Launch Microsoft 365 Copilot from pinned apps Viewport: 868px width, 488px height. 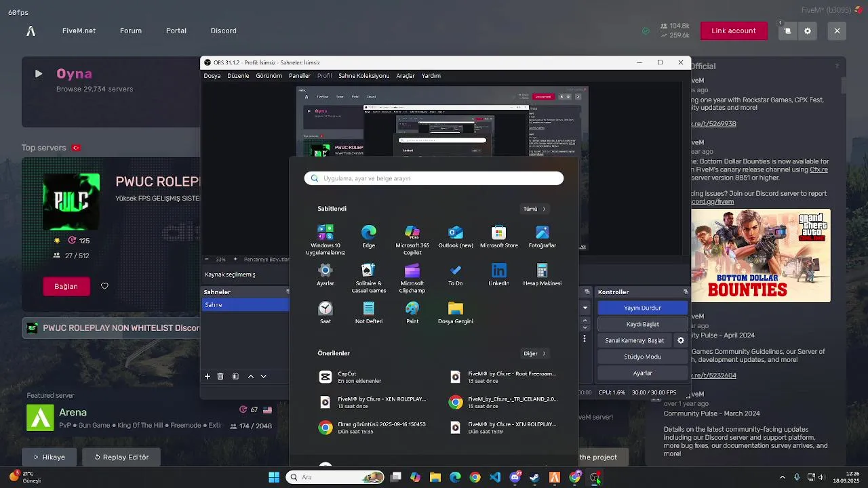412,240
